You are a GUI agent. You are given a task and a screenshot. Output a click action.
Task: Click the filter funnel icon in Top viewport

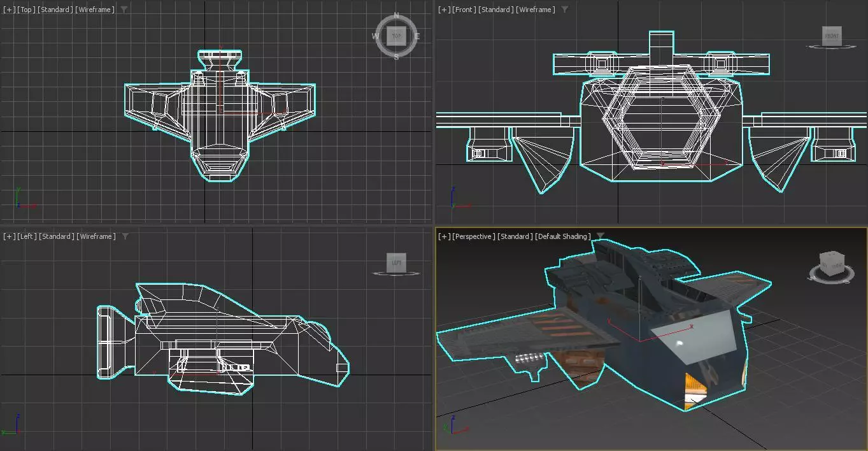(x=124, y=10)
